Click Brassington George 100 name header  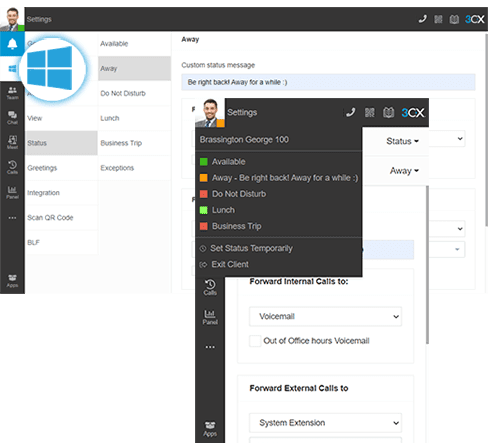[244, 140]
